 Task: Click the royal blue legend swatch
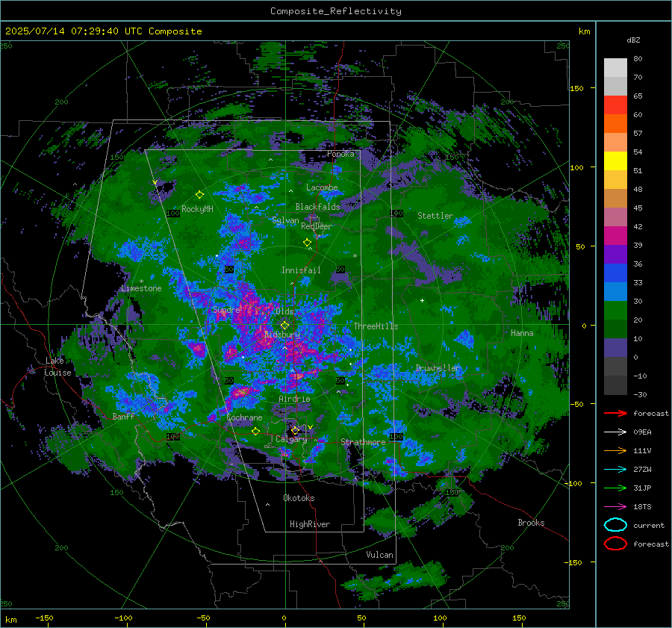[615, 273]
